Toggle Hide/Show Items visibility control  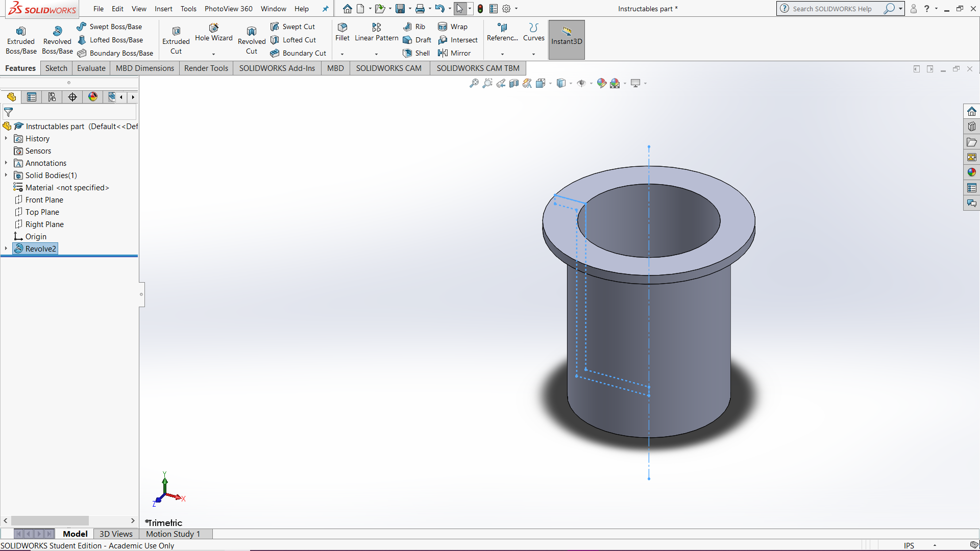582,83
